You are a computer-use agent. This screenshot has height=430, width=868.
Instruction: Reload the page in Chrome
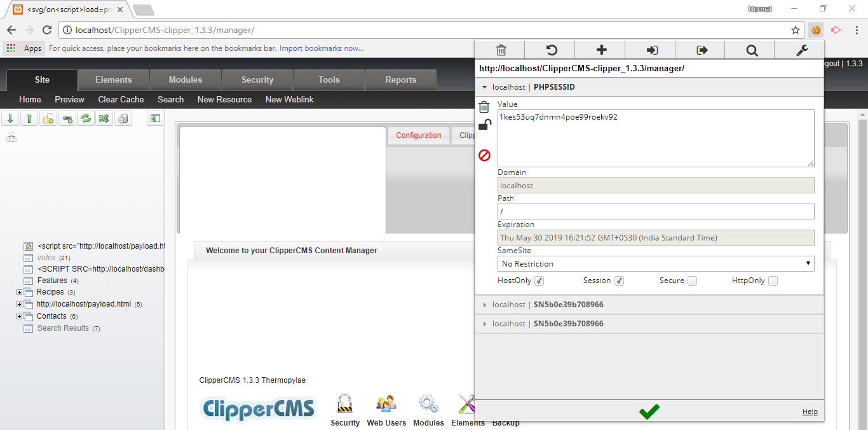(x=46, y=30)
